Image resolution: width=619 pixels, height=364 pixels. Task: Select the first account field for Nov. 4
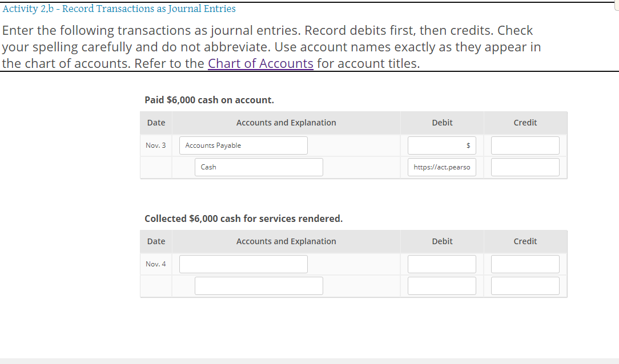(x=243, y=264)
